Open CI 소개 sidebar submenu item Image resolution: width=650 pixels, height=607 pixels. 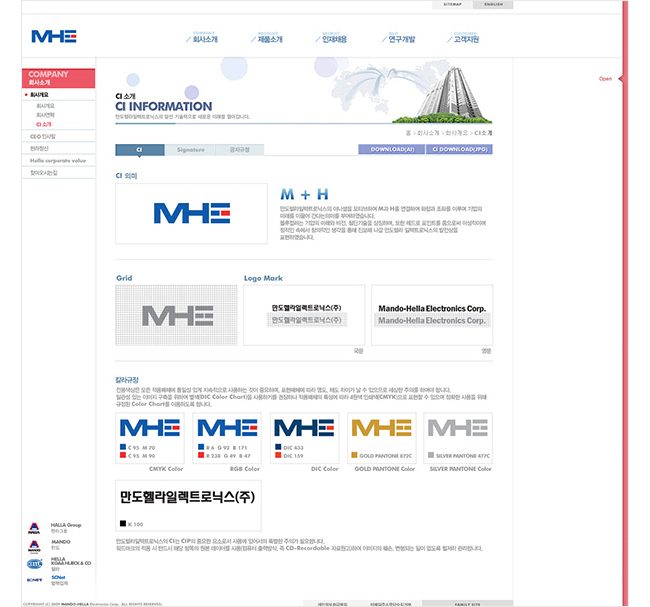tap(44, 124)
